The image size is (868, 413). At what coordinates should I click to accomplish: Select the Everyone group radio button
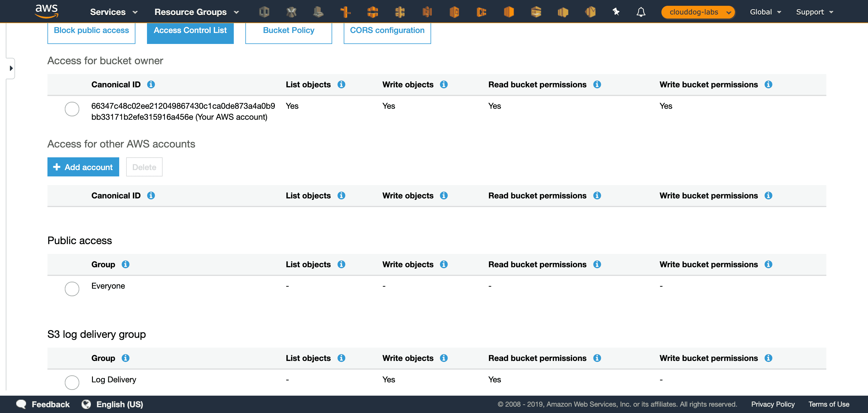72,289
